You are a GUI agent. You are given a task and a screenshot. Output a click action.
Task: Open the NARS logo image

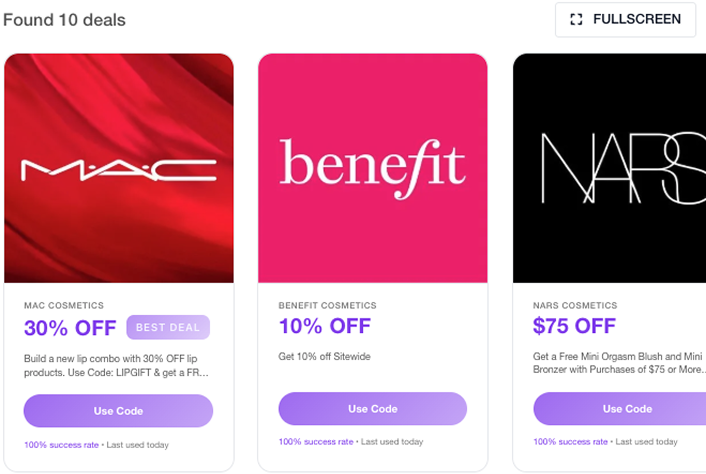(x=610, y=168)
